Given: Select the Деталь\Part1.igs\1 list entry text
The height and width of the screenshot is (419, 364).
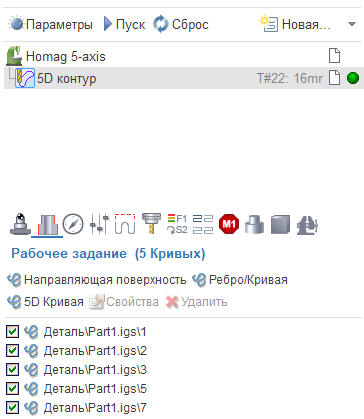Looking at the screenshot, I should [95, 332].
